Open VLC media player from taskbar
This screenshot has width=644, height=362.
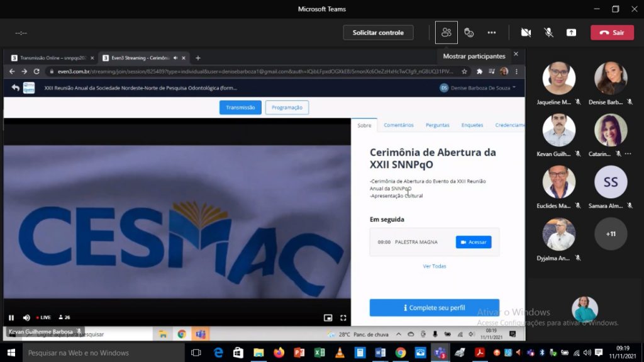340,353
